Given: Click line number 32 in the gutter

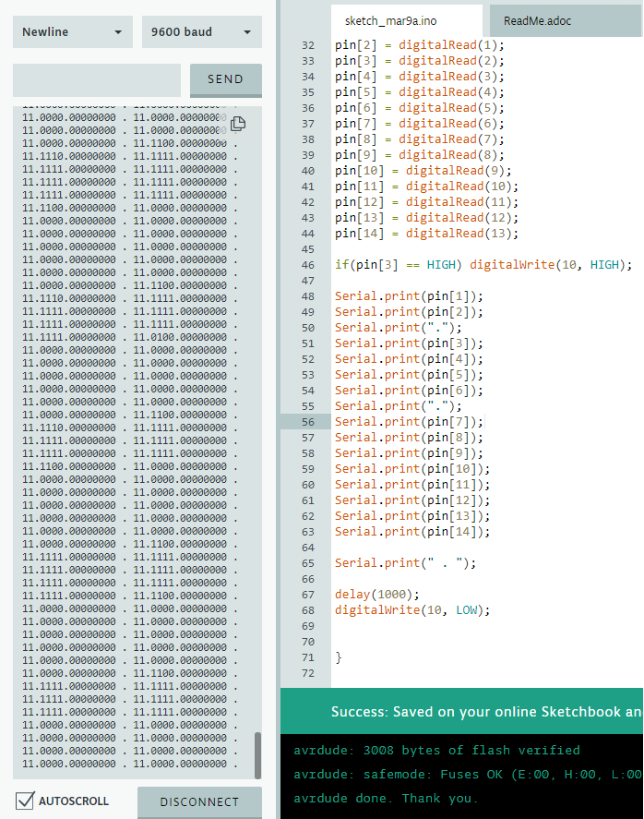Looking at the screenshot, I should 308,45.
